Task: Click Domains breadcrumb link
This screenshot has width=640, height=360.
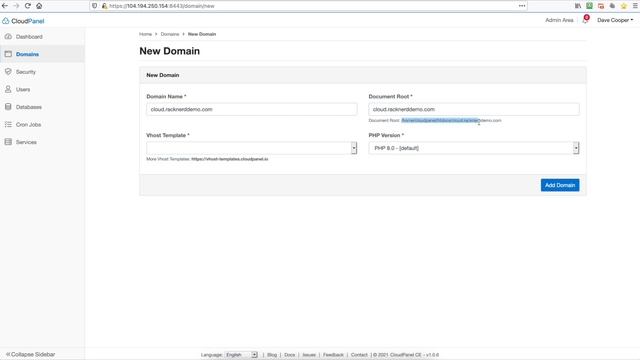Action: (x=170, y=34)
